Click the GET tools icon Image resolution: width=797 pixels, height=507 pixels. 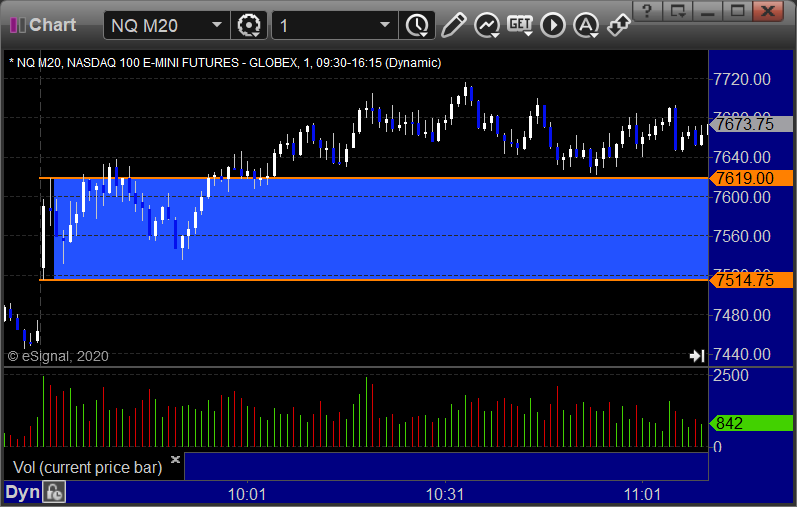(520, 25)
